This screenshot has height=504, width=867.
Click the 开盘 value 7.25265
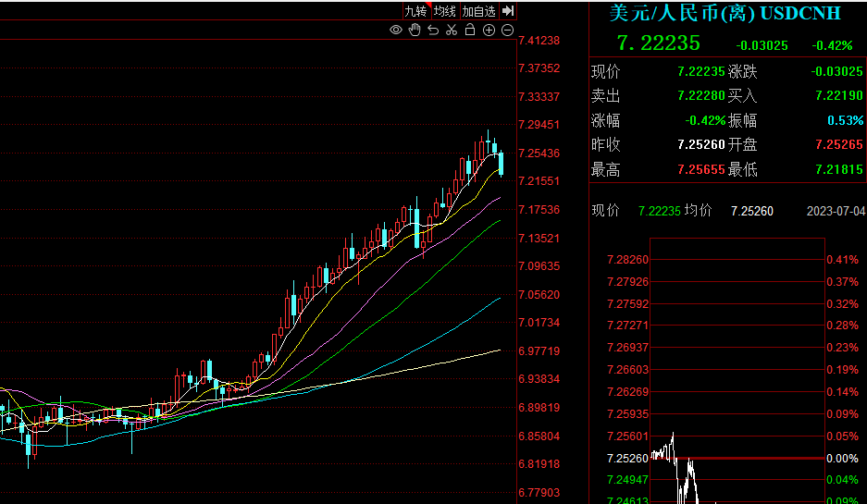click(x=839, y=144)
